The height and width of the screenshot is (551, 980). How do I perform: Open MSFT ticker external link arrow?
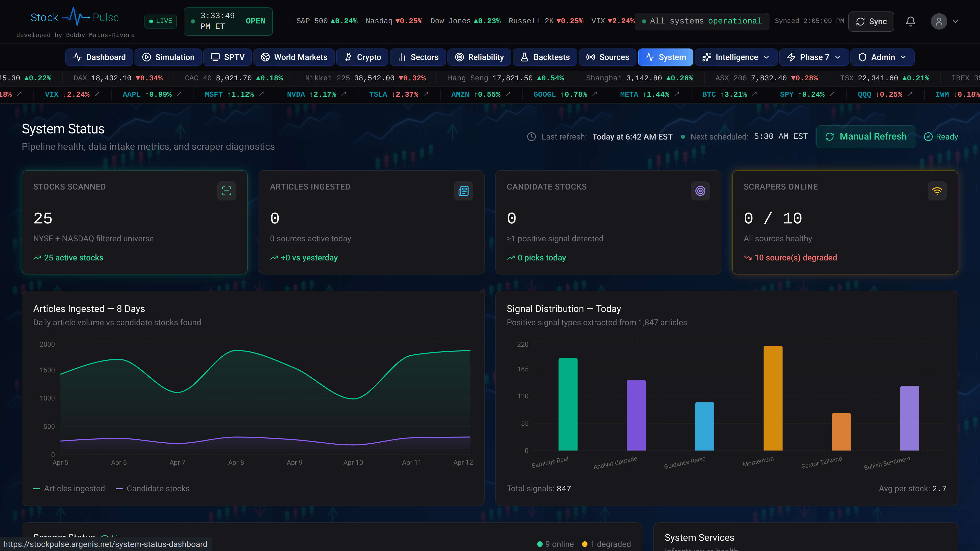click(261, 94)
